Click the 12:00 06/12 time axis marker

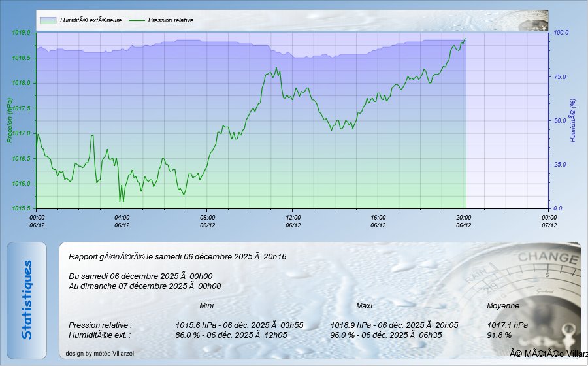(x=293, y=221)
